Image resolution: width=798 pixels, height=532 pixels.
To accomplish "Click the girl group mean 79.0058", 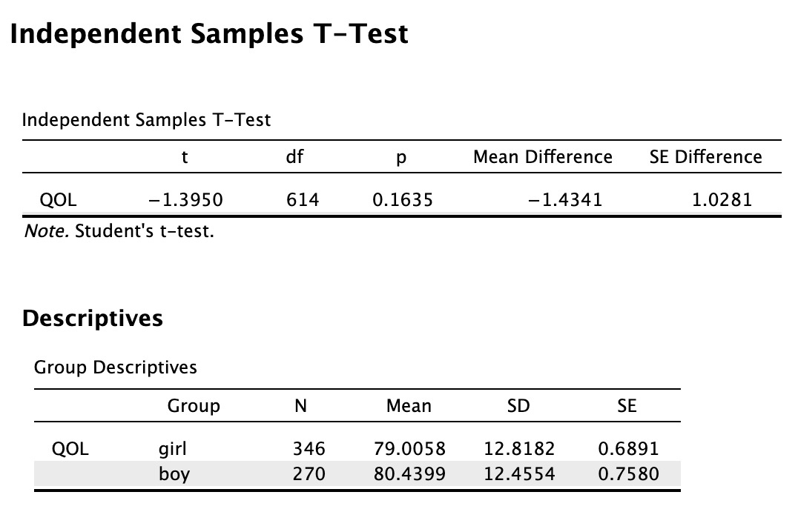I will point(409,448).
